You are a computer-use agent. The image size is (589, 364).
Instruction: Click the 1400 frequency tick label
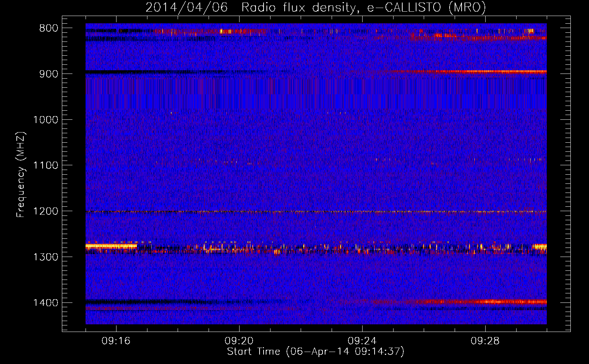pos(46,303)
